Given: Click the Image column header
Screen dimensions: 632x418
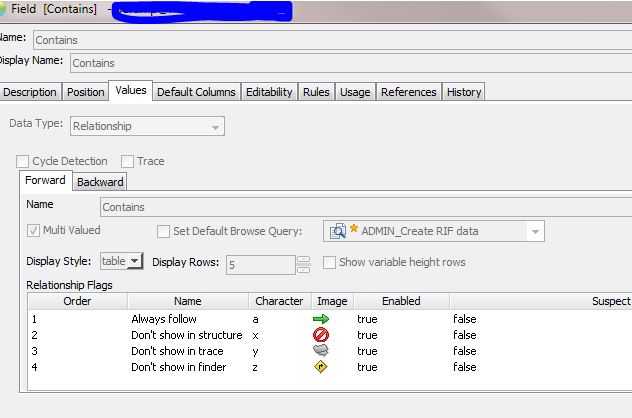Looking at the screenshot, I should [x=332, y=301].
